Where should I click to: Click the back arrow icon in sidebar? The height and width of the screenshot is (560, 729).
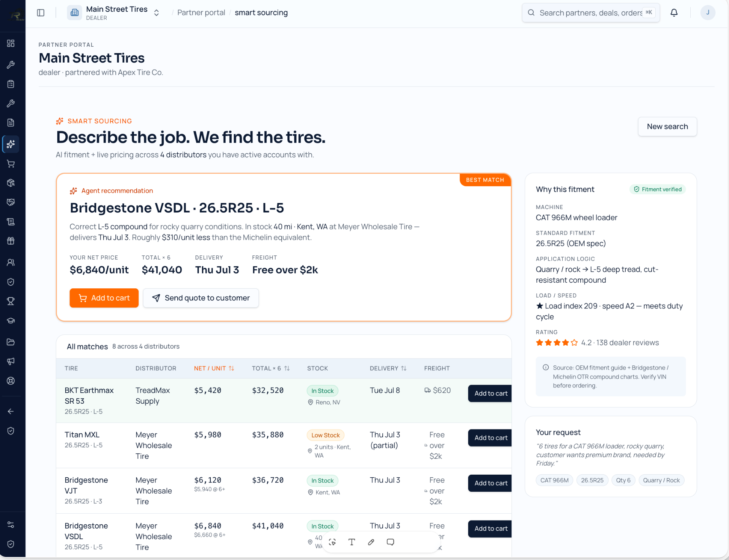pos(11,411)
